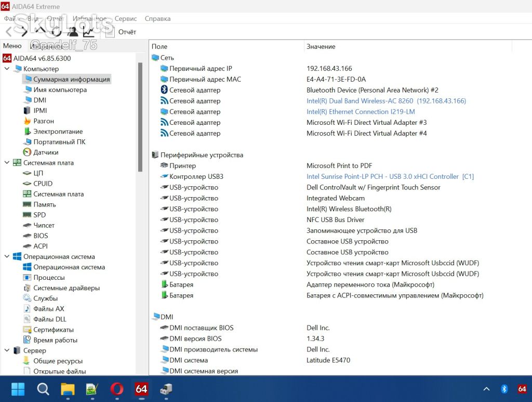
Task: Open Intel Dual Band Wireless-AC 8260 link
Action: (386, 101)
